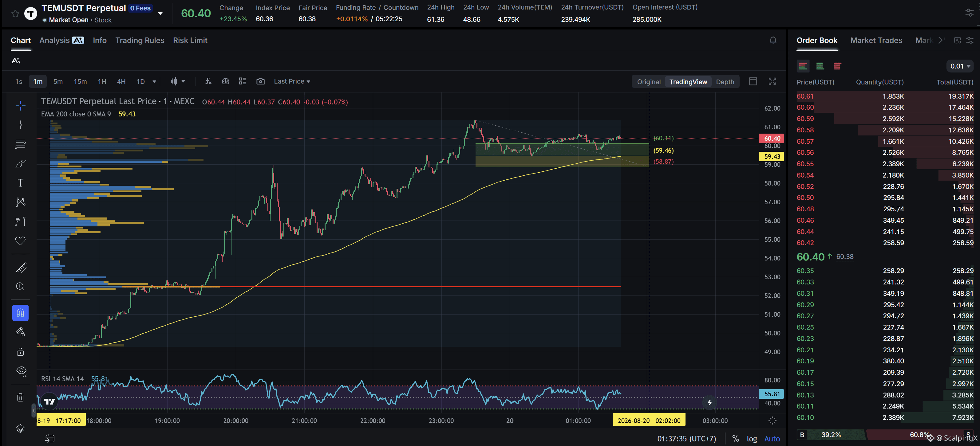Take a chart snapshot with camera icon

[x=260, y=81]
